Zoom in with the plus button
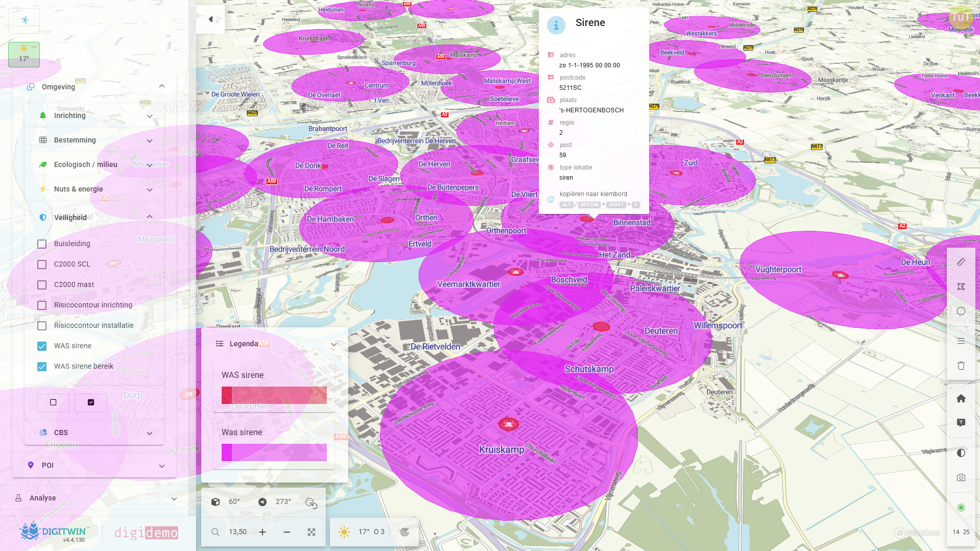 coord(262,532)
